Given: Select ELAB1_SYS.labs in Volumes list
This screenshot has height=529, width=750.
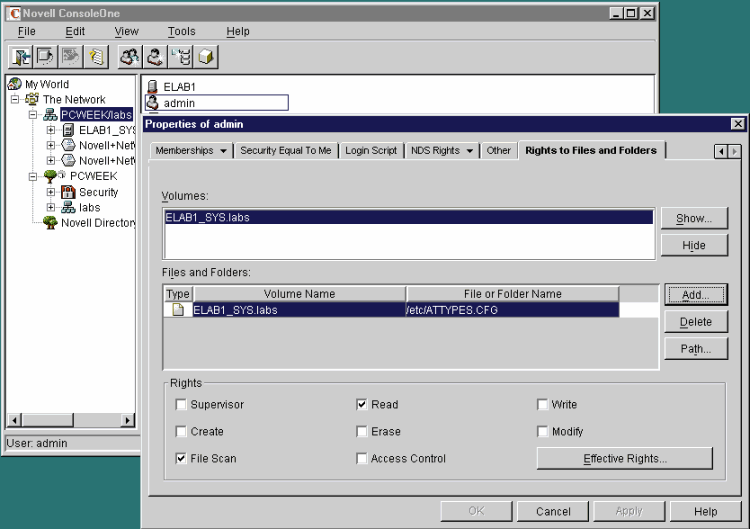Looking at the screenshot, I should pyautogui.click(x=409, y=217).
